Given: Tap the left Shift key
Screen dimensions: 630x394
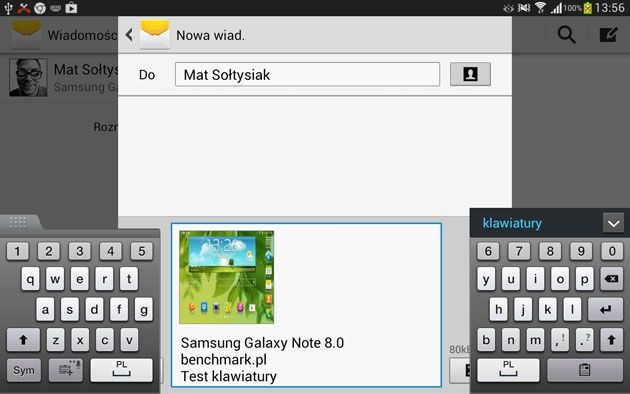Looking at the screenshot, I should (x=23, y=340).
